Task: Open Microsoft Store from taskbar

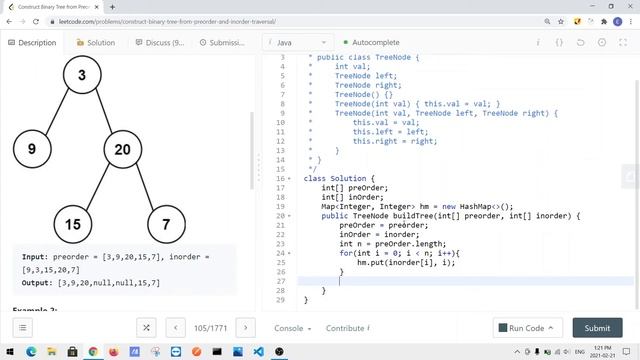Action: pos(73,351)
